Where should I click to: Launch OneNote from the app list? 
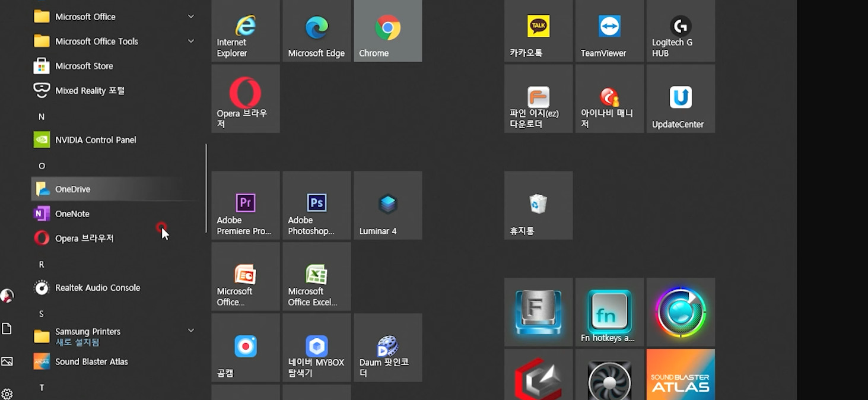click(x=114, y=214)
